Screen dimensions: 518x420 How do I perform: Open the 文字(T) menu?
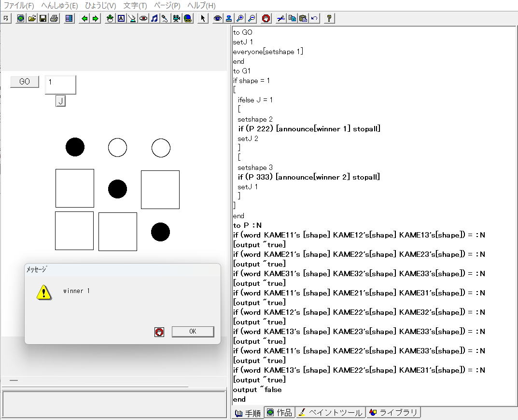coord(135,6)
